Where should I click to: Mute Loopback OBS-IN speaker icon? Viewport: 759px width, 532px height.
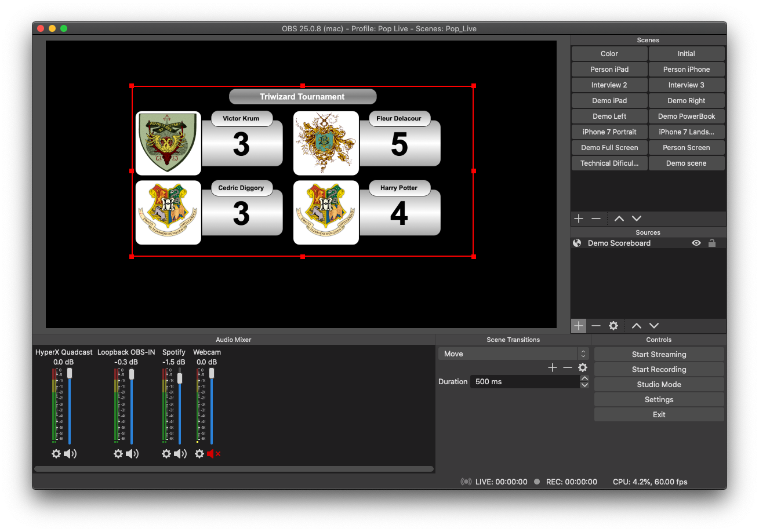[132, 454]
